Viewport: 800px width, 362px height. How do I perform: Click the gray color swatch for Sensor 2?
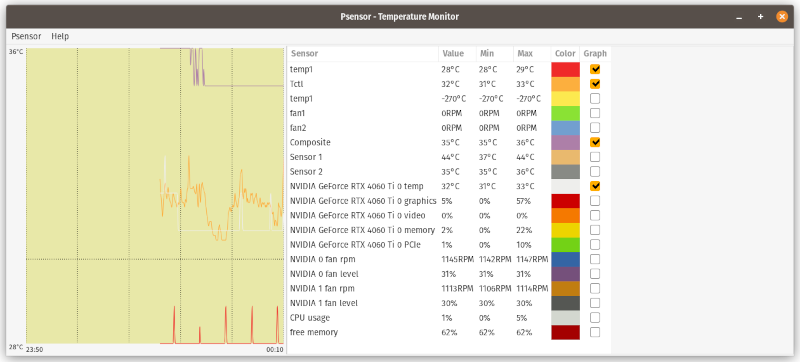[565, 171]
